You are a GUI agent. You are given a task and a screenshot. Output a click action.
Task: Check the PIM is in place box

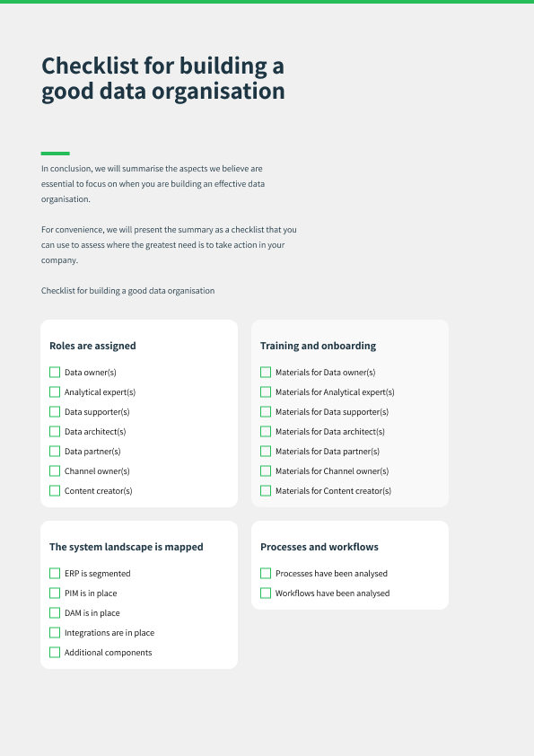55,593
